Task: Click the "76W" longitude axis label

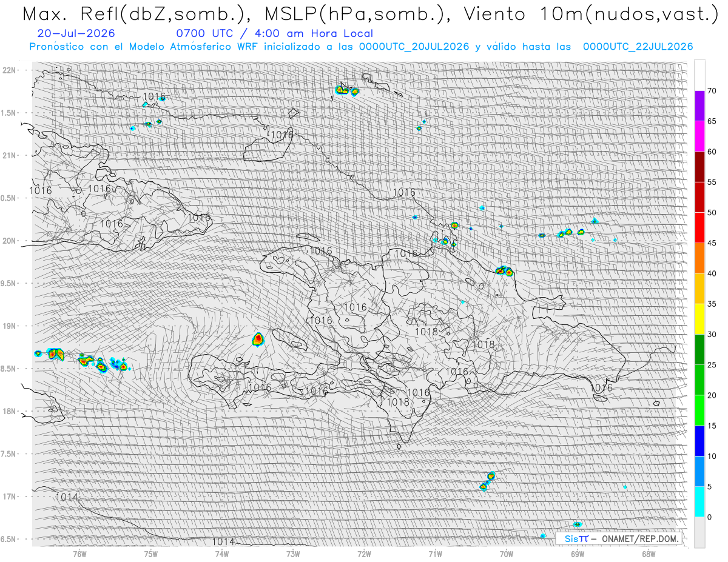Action: pyautogui.click(x=79, y=554)
